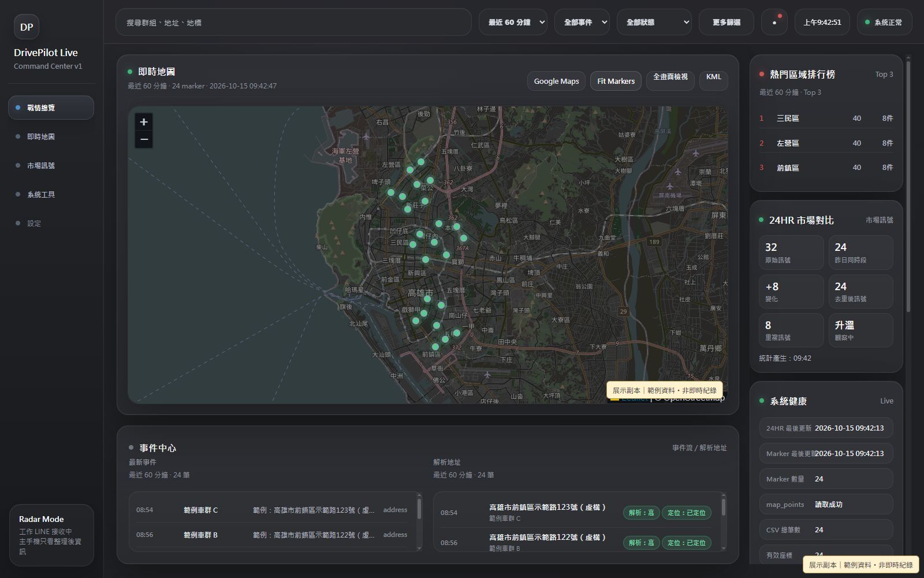The height and width of the screenshot is (578, 924).
Task: Click 解析：高 tag on 示範路123號 row
Action: (641, 513)
